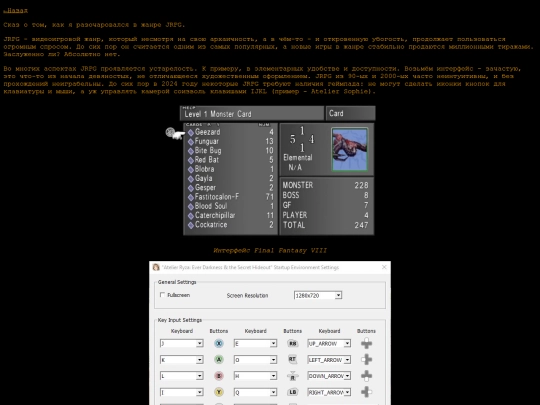540x405 pixels.
Task: Select the Fastitocalon-F card row
Action: tap(231, 197)
